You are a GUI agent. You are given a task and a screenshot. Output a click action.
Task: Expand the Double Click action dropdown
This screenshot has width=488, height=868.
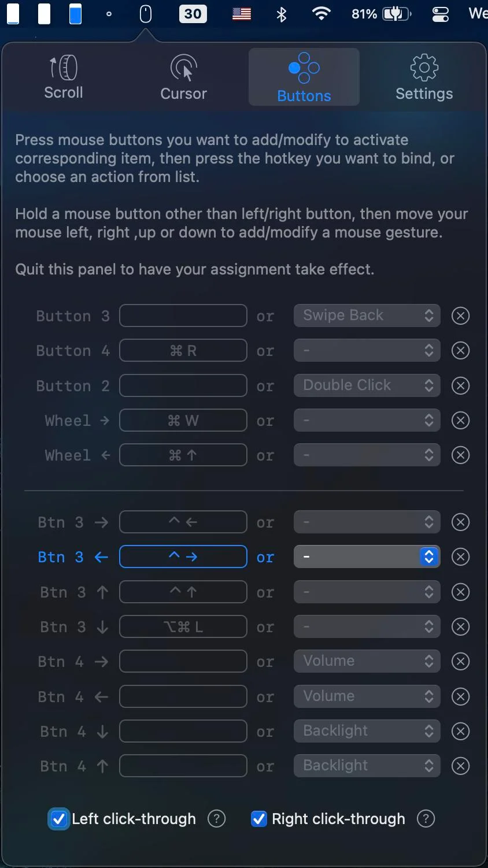[x=367, y=385]
